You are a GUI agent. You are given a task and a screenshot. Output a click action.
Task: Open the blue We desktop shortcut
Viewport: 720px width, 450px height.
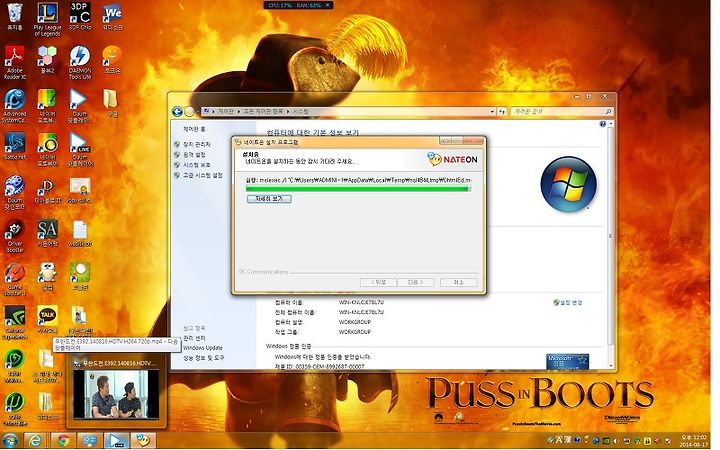coord(112,16)
